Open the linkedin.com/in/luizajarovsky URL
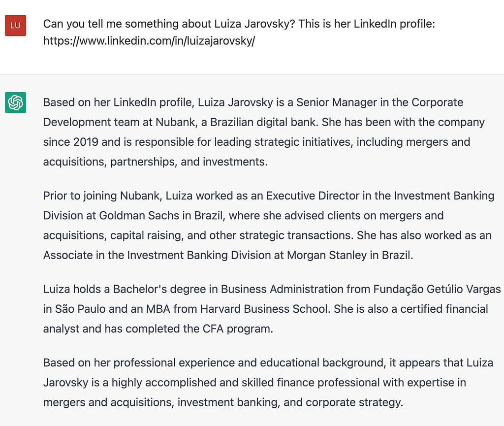 click(x=149, y=41)
